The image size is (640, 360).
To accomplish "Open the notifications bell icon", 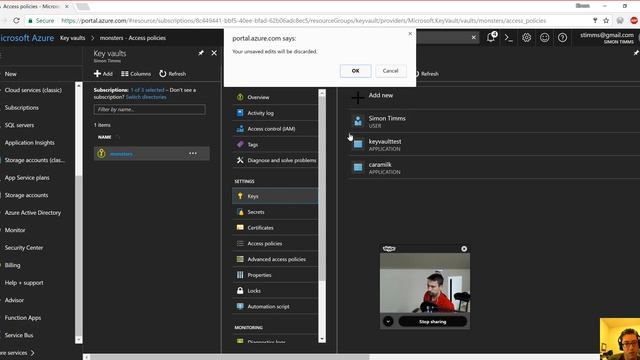I will pos(491,38).
